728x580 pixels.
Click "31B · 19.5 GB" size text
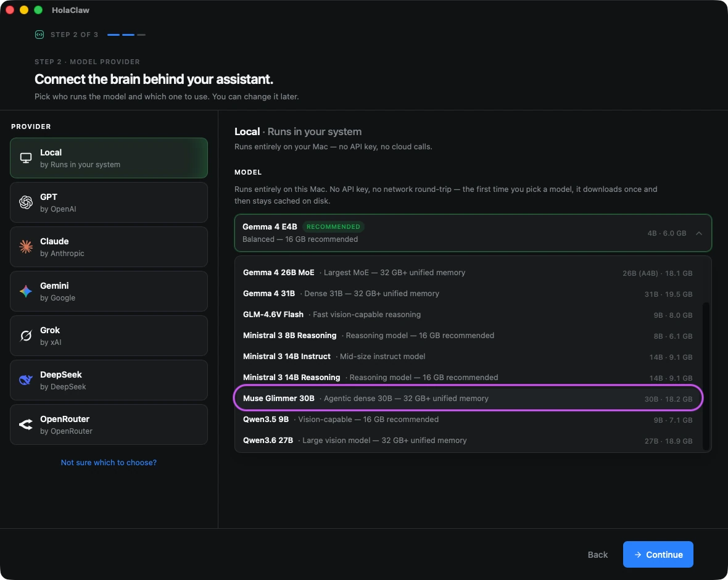tap(668, 294)
